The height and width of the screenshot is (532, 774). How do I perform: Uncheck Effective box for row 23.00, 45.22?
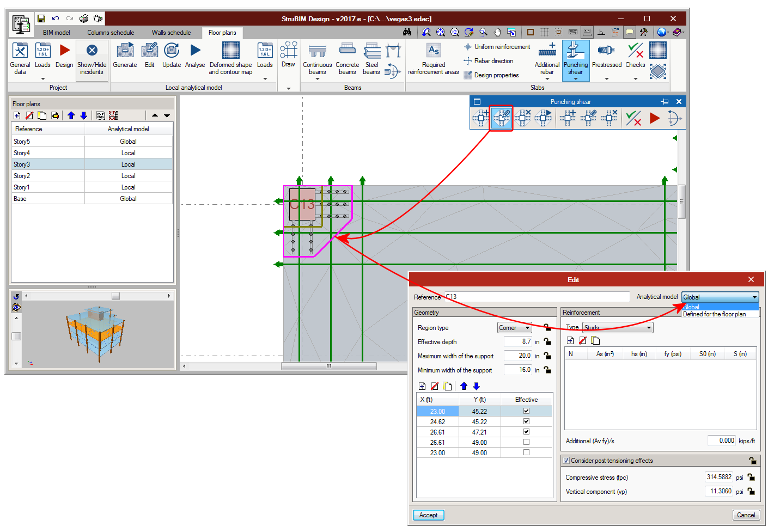[526, 411]
